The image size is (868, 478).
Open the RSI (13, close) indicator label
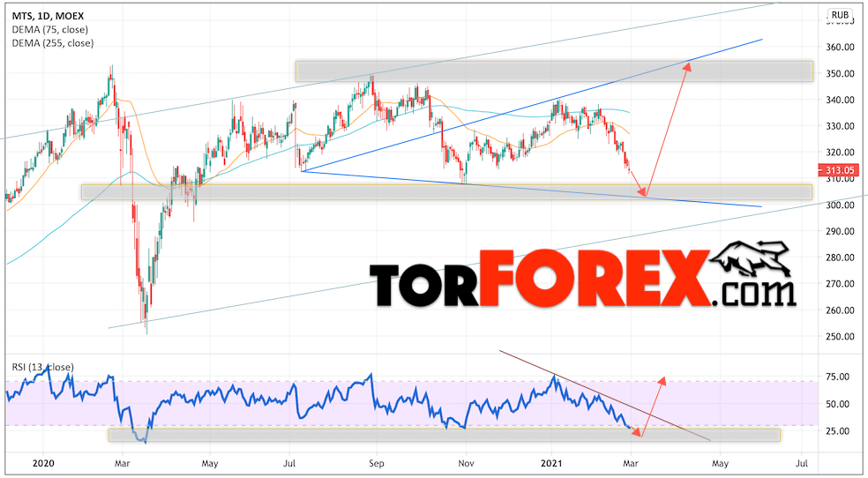pyautogui.click(x=42, y=367)
